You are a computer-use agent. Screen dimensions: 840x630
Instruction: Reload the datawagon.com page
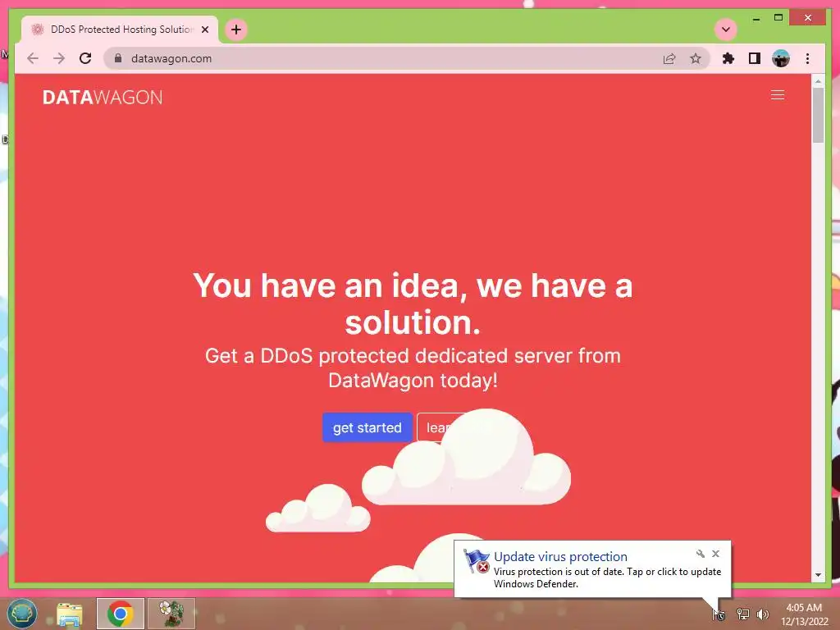point(85,58)
